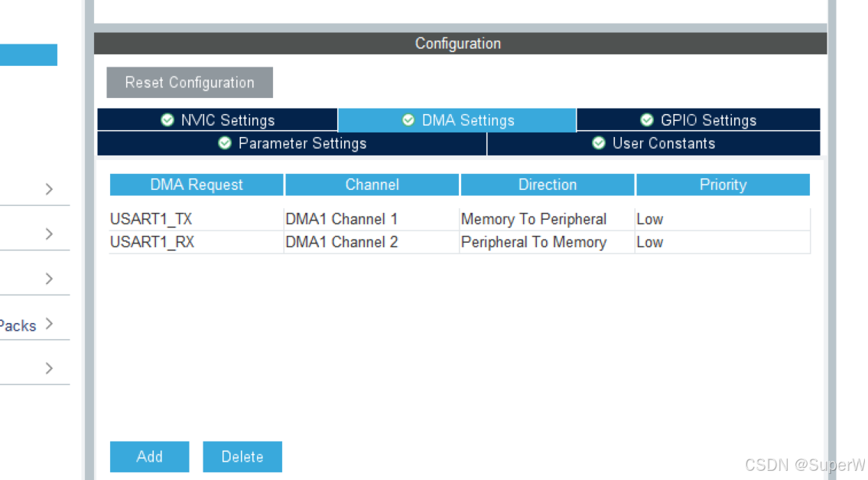The image size is (868, 480).
Task: Expand the Packs category chevron in sidebar
Action: pyautogui.click(x=49, y=324)
